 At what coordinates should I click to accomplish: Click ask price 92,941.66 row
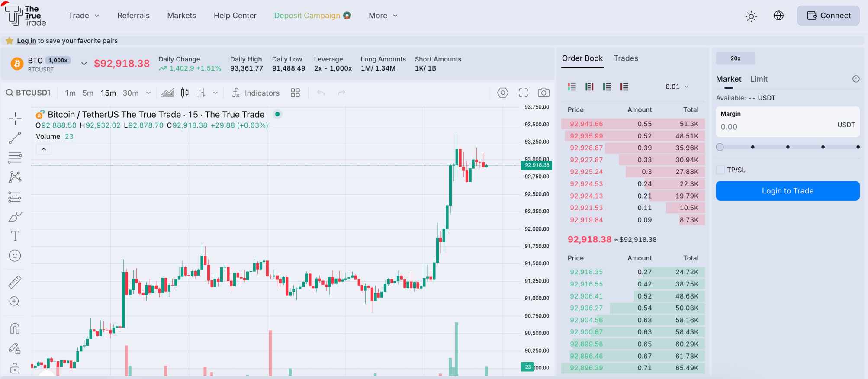[x=633, y=124]
